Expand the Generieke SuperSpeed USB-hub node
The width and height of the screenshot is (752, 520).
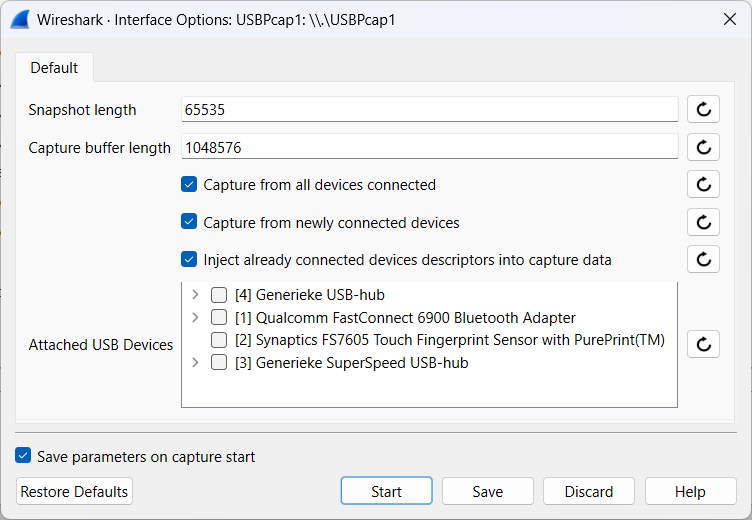194,363
